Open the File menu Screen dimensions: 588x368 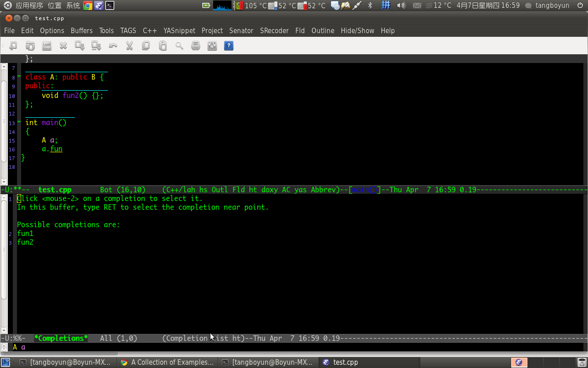click(9, 30)
